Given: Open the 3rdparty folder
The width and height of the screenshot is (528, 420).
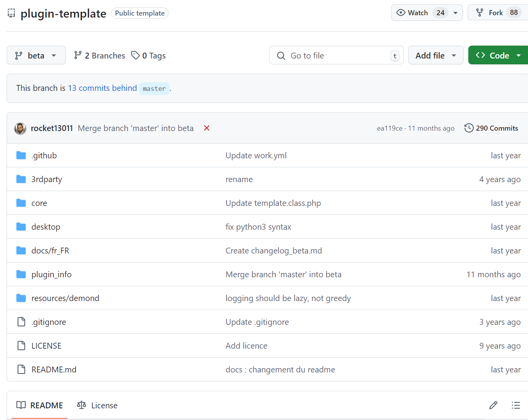Looking at the screenshot, I should coord(47,179).
